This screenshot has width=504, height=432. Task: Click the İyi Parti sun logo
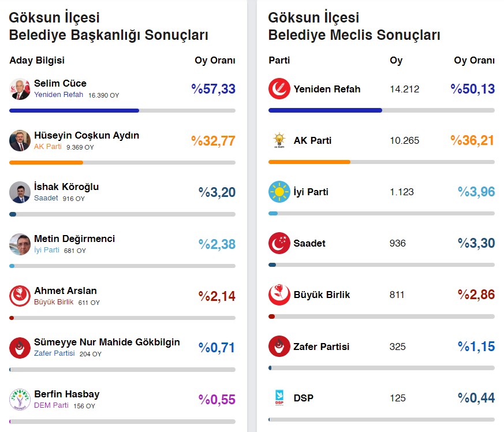(x=279, y=192)
